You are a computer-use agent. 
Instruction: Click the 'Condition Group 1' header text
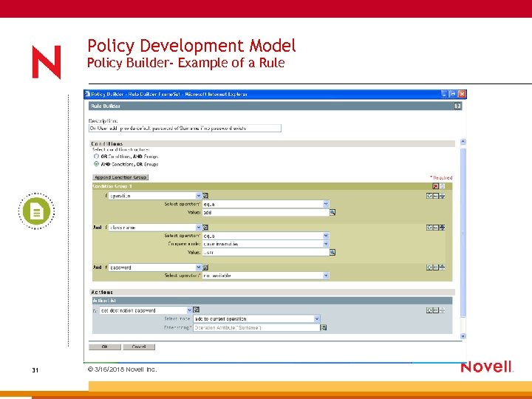112,186
